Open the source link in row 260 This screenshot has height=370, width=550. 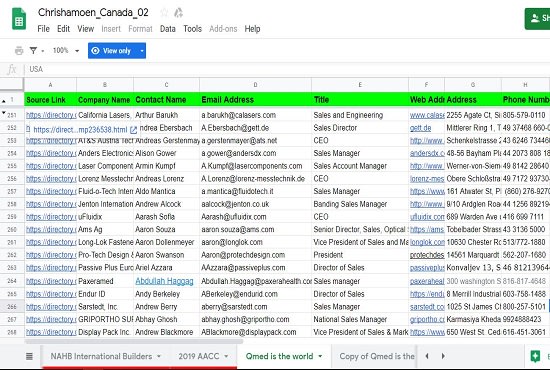click(x=51, y=230)
